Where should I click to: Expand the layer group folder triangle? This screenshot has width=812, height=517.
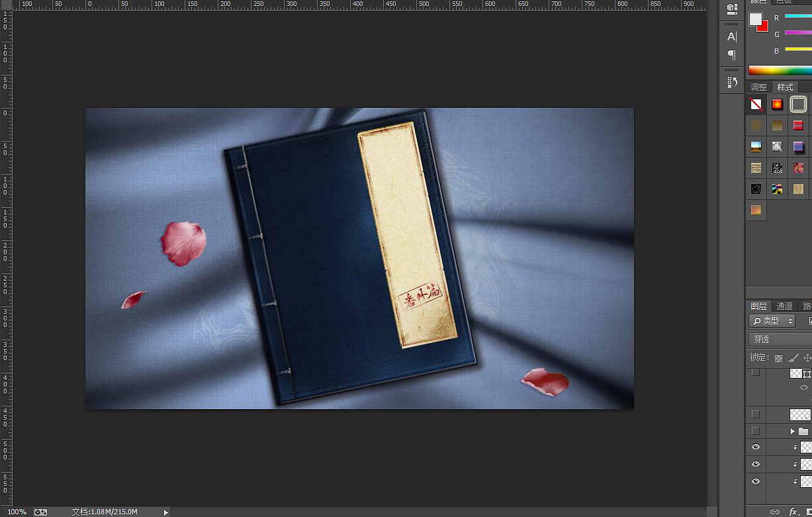coord(793,431)
